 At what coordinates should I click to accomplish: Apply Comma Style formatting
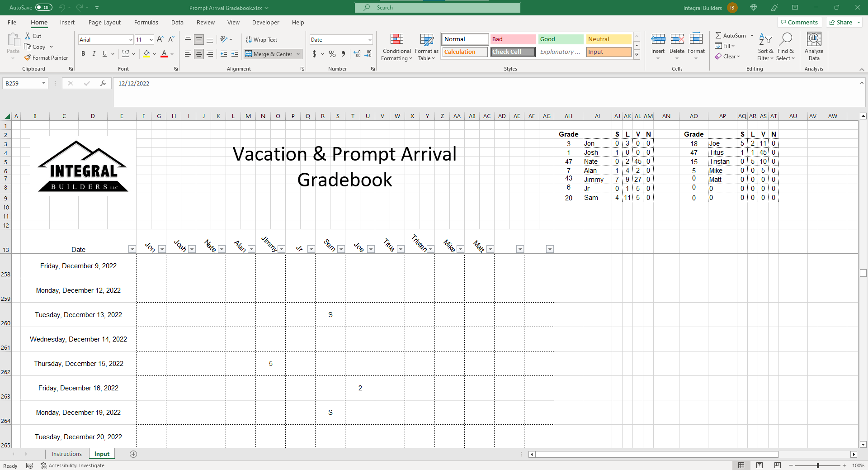click(x=344, y=54)
